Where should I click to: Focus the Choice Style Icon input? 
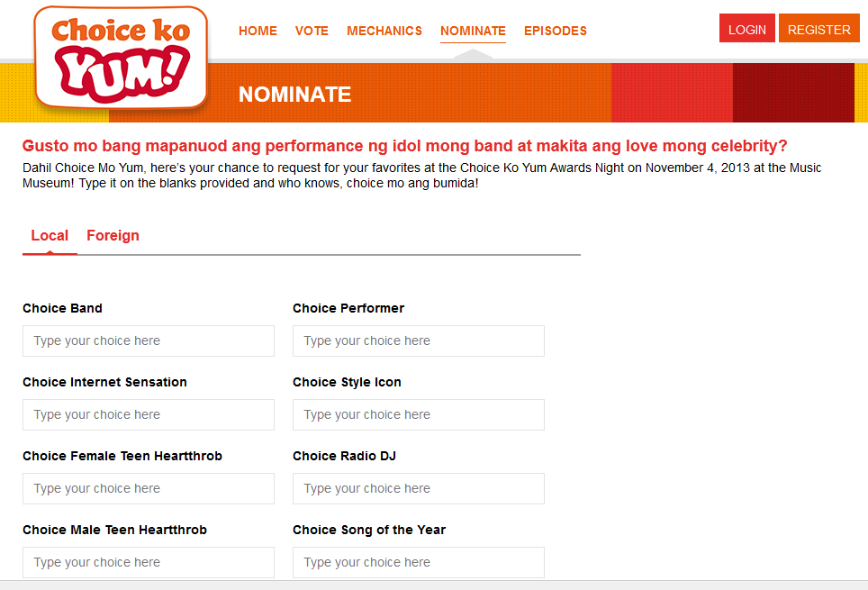419,415
